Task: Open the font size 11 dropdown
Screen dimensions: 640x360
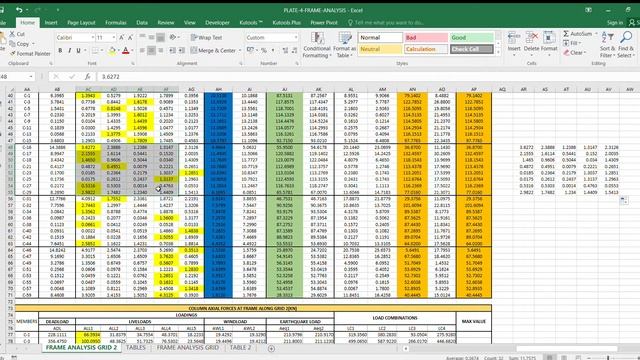Action: [113, 38]
